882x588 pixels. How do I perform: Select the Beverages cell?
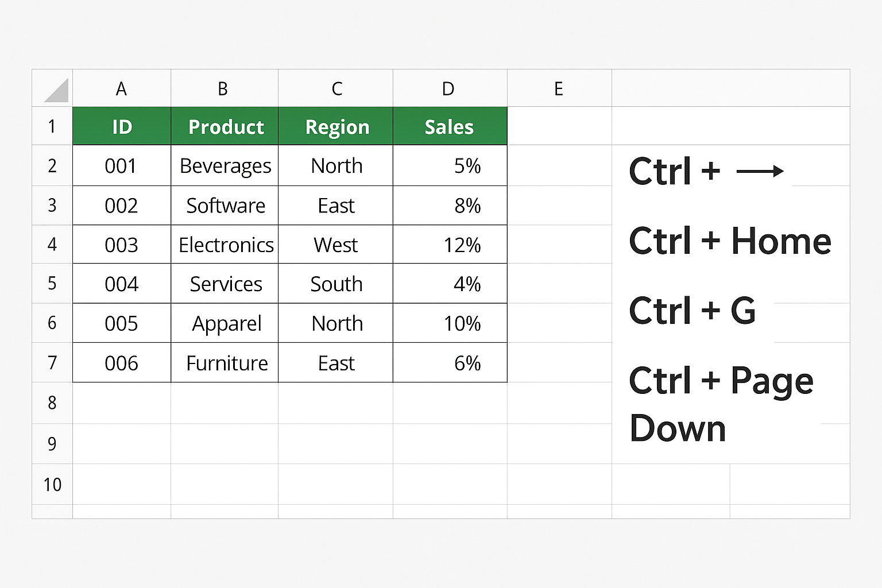coord(225,165)
